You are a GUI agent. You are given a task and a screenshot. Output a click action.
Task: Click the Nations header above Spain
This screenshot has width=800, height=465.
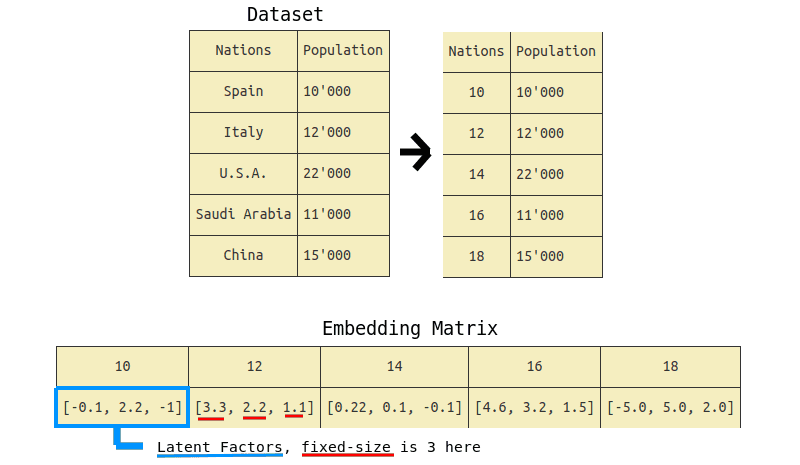click(243, 51)
